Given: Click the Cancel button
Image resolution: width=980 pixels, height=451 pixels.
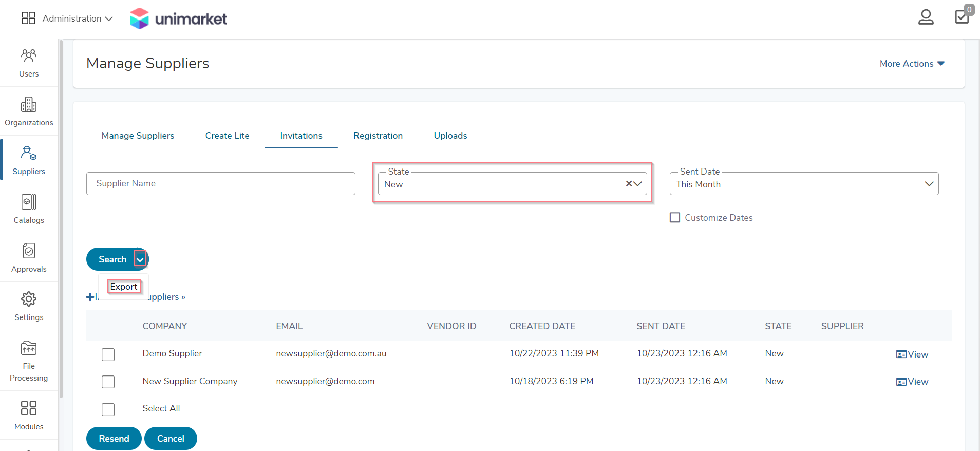Looking at the screenshot, I should pyautogui.click(x=171, y=439).
